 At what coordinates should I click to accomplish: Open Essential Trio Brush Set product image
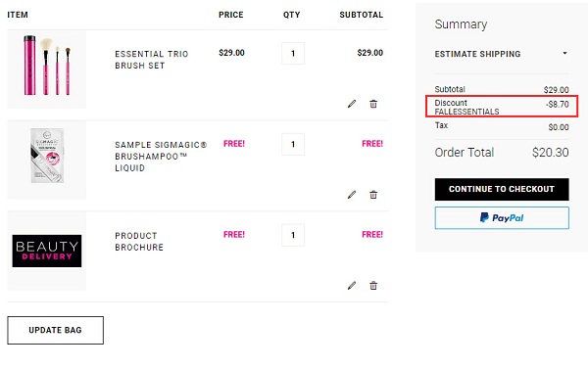pos(47,69)
